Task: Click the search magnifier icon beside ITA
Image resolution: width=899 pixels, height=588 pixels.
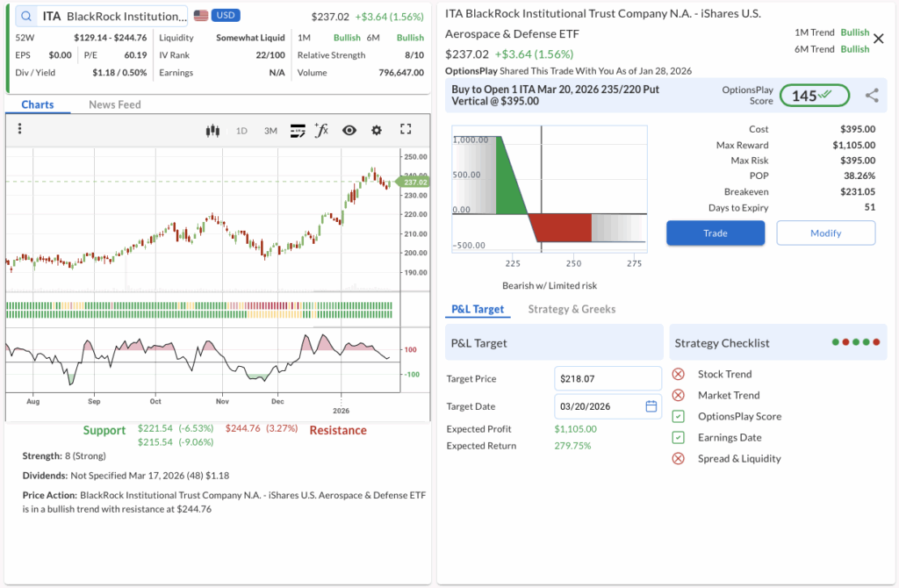Action: [26, 16]
